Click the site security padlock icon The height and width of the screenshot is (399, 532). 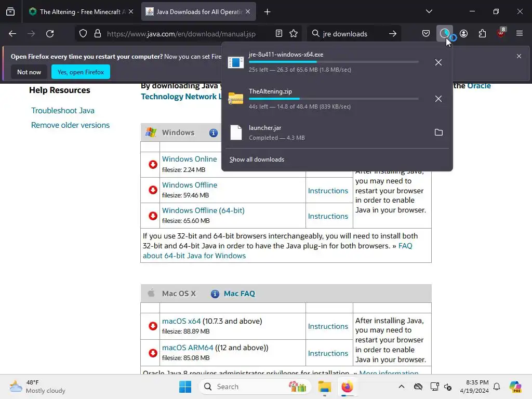[98, 34]
